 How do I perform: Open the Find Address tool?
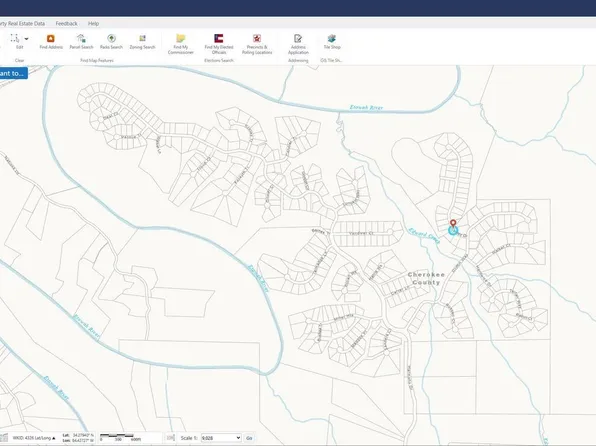[x=51, y=41]
